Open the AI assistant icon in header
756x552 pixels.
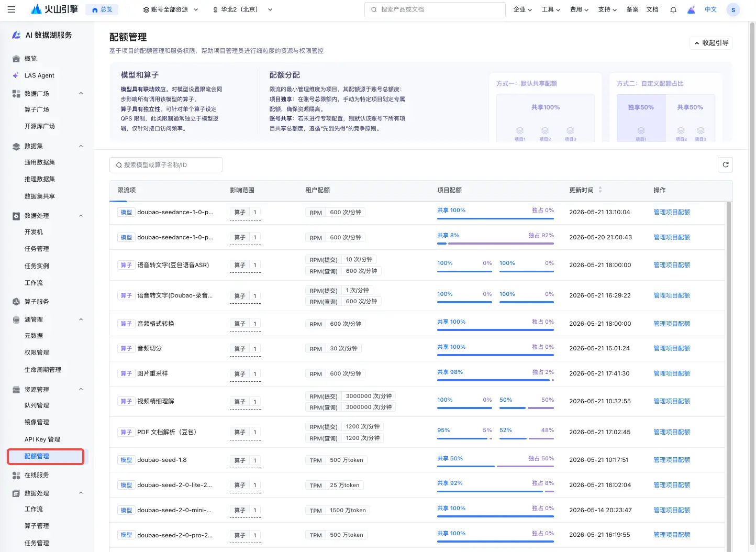tap(691, 9)
